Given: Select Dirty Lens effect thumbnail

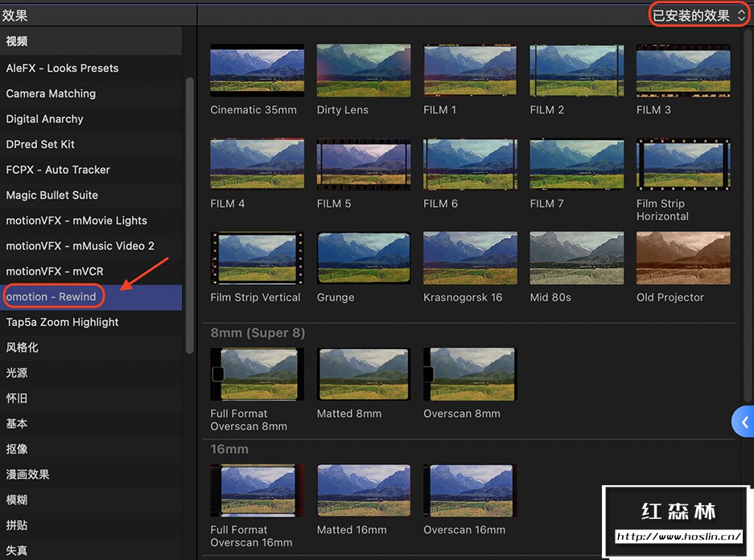Looking at the screenshot, I should tap(364, 71).
